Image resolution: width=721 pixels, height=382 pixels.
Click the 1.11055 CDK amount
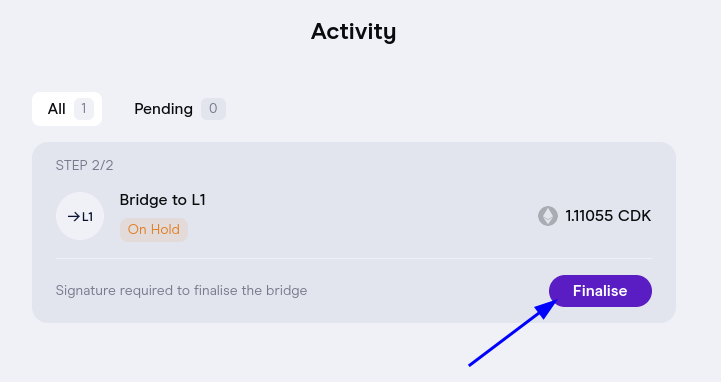608,216
